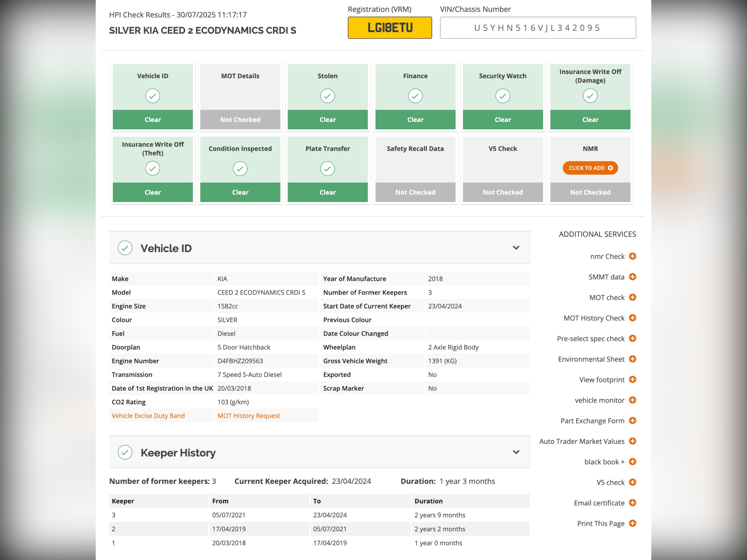Click plus icon beside Print This Page
Screen dimensions: 747x560
tap(633, 523)
